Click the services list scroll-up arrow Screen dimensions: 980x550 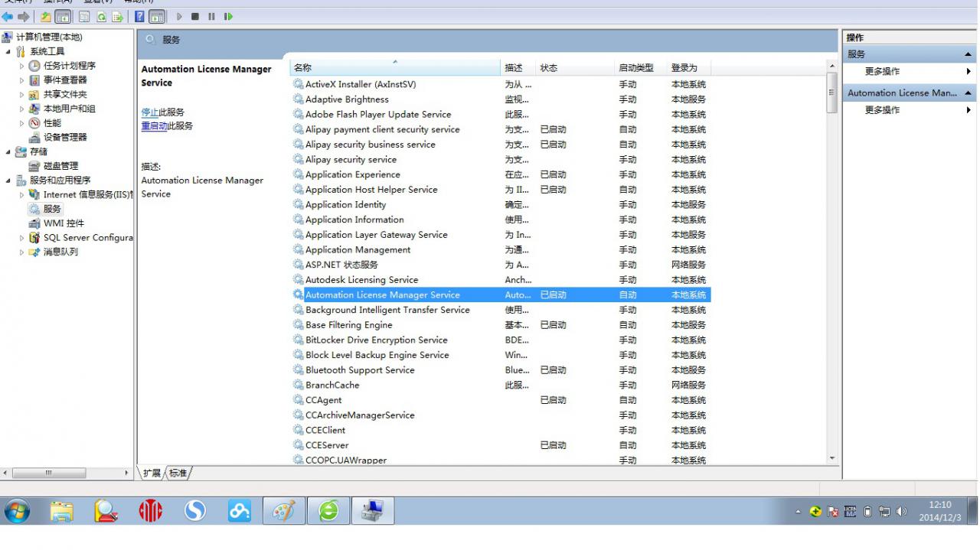(832, 67)
